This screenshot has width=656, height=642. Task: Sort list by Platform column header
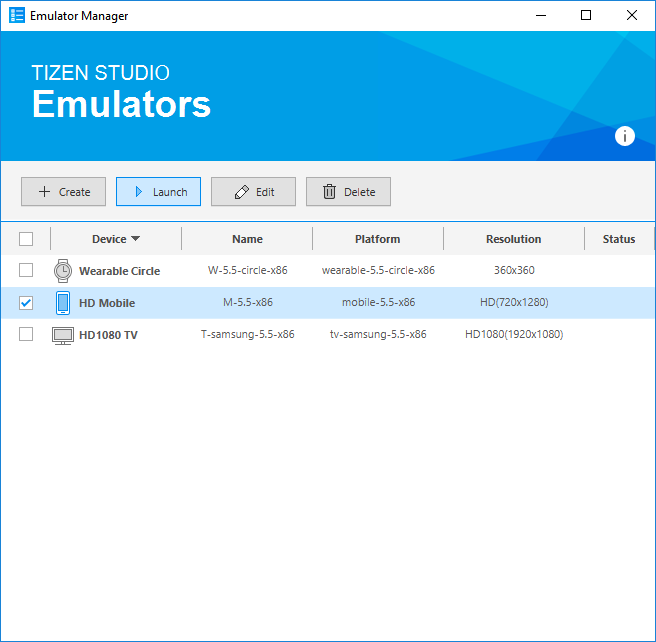point(377,239)
